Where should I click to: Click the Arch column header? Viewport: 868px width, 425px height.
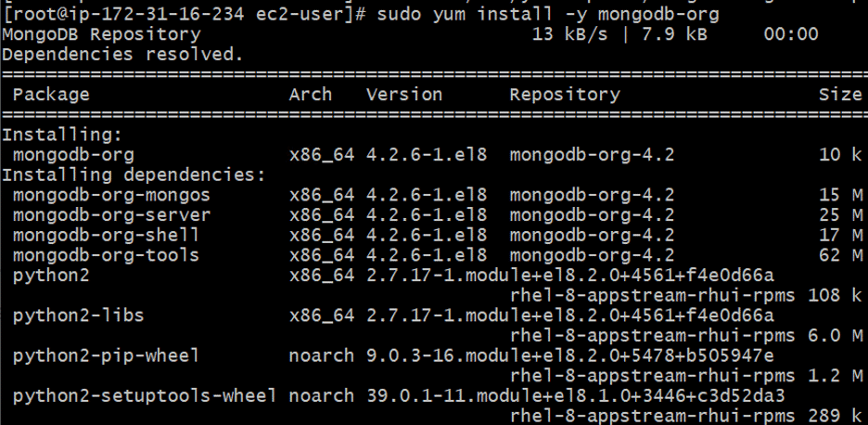pyautogui.click(x=311, y=95)
